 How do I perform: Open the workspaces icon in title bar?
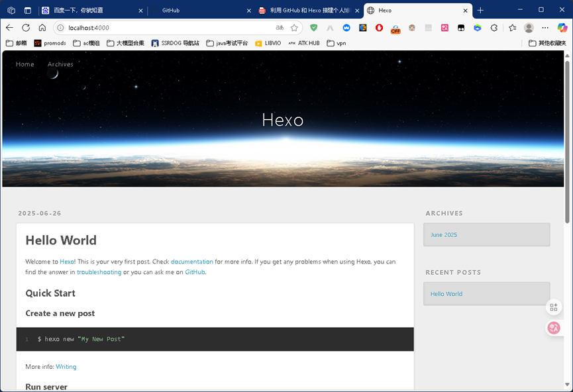[x=11, y=10]
